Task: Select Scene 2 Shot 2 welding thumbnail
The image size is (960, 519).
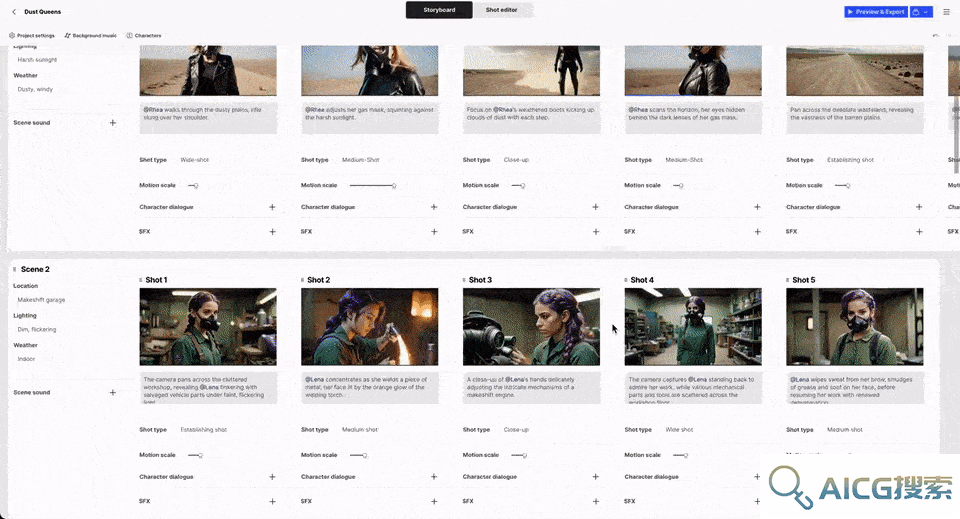Action: [x=370, y=327]
